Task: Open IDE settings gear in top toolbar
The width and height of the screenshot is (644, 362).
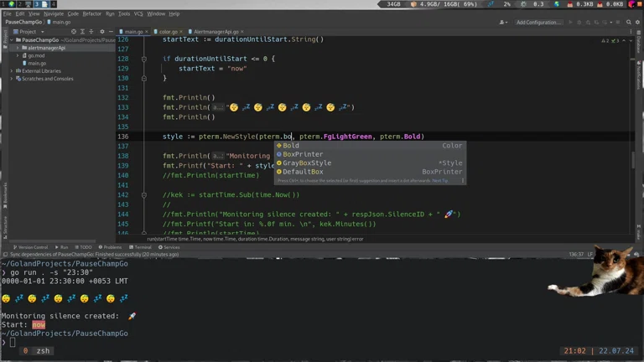Action: point(637,23)
